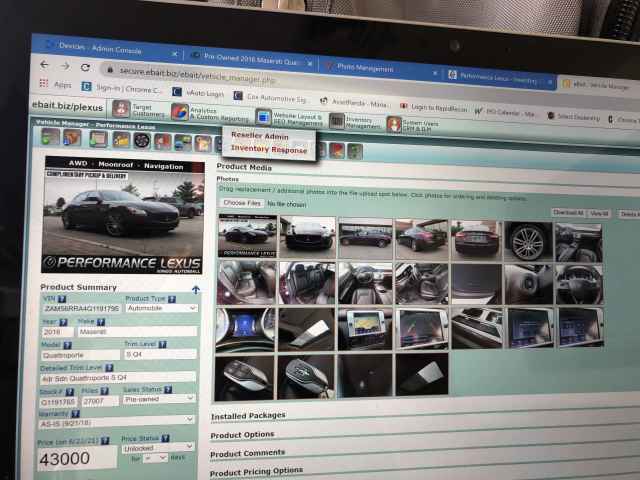Viewport: 640px width, 480px height.
Task: Open the Apps grid in bookmarks bar
Action: pyautogui.click(x=56, y=84)
